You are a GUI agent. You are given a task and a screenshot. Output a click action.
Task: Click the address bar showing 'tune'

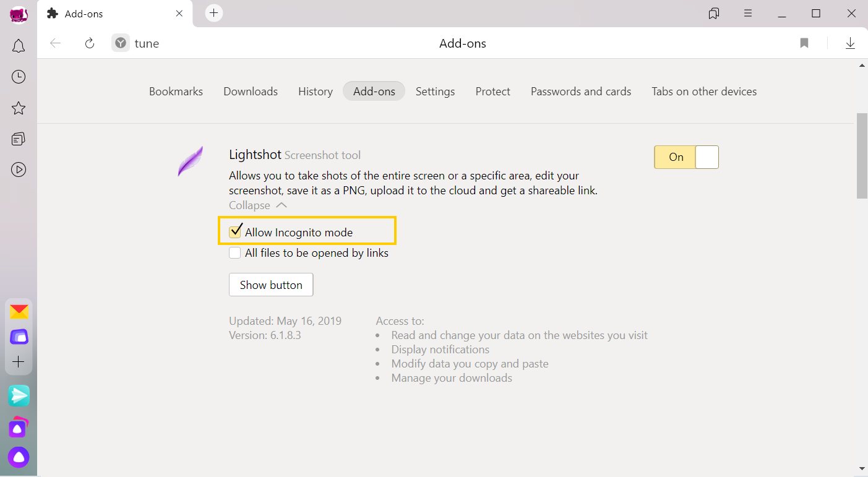tap(147, 43)
